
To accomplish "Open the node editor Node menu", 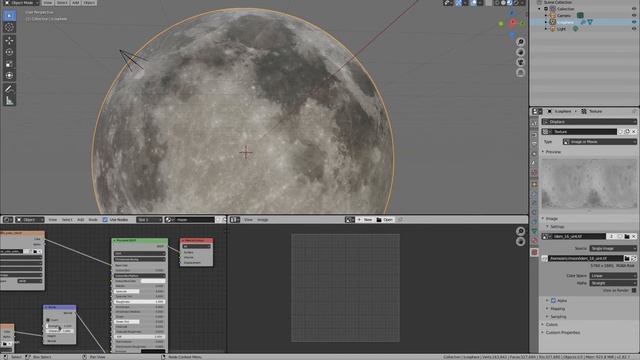I will coord(93,220).
